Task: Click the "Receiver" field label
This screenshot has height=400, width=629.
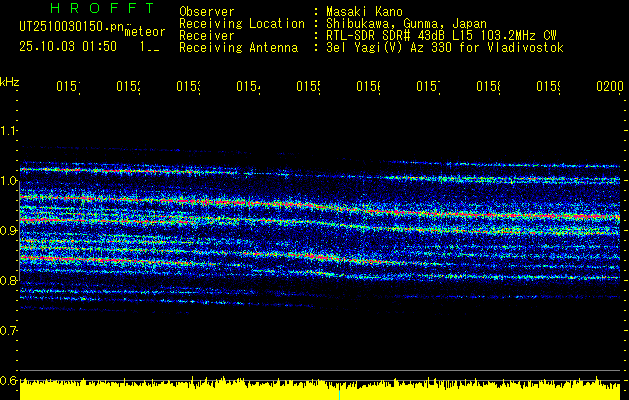Action: pos(207,36)
